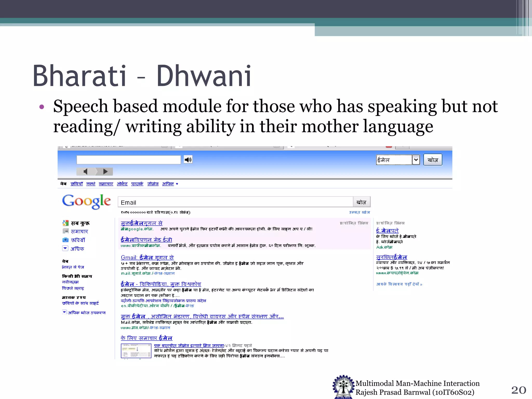Open the ऑर्कुट link in the top navigation
532x399 pixels.
click(122, 184)
